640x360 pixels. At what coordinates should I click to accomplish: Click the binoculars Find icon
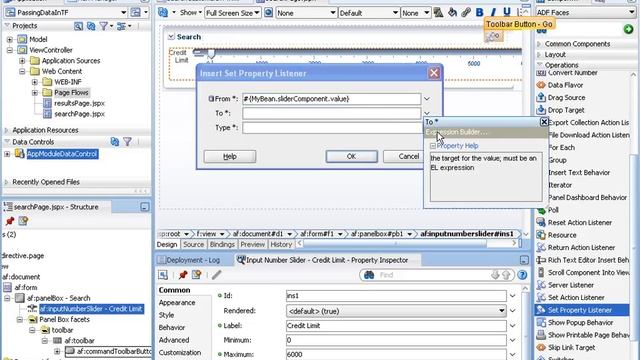(369, 275)
